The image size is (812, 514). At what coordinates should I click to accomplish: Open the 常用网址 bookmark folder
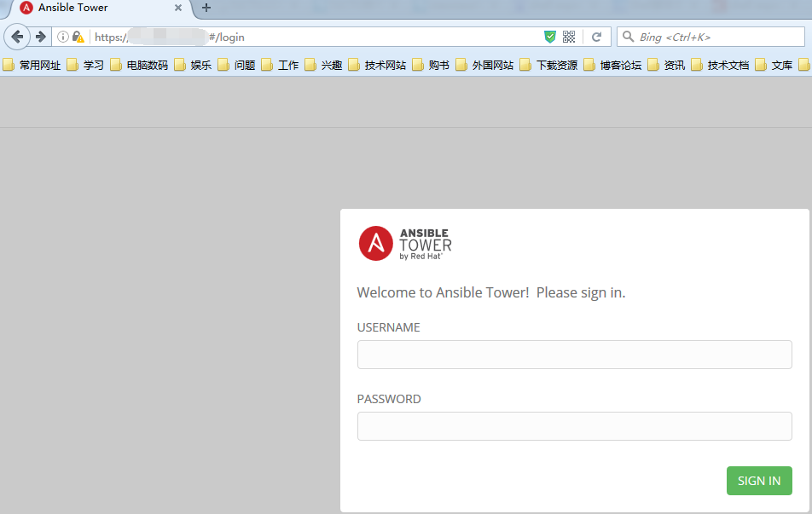[x=32, y=66]
